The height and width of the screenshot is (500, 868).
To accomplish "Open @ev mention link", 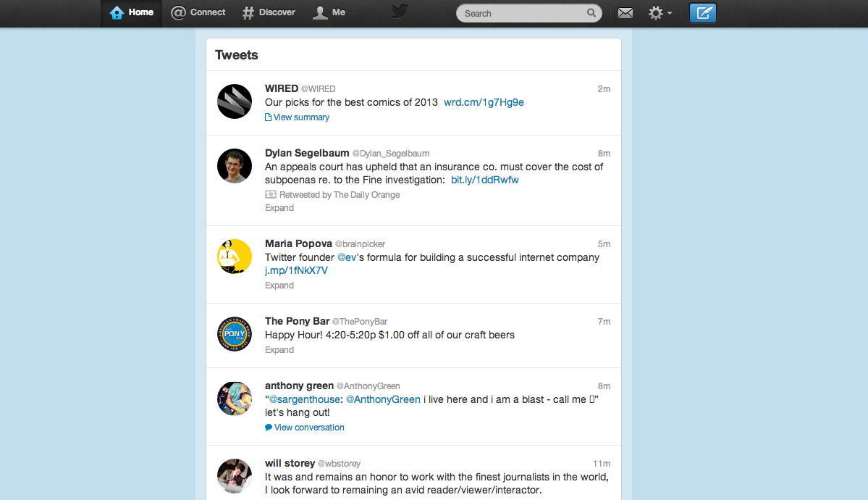I will coord(347,258).
